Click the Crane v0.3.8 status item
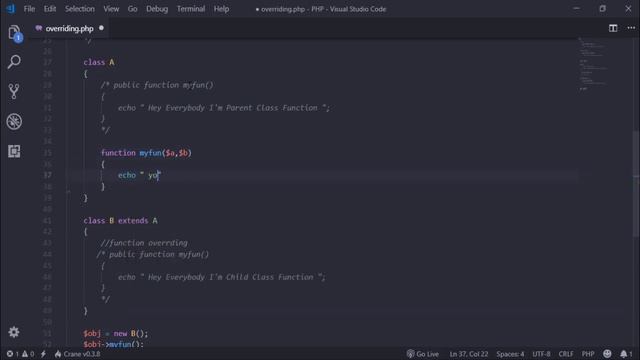Screen dimensions: 640x360 pos(78,354)
